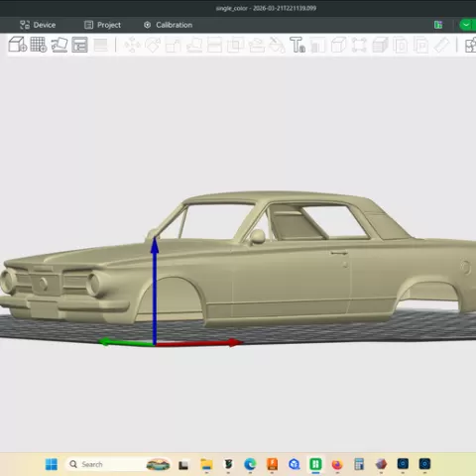Click the taskbar Search box
476x476 pixels.
[x=119, y=464]
